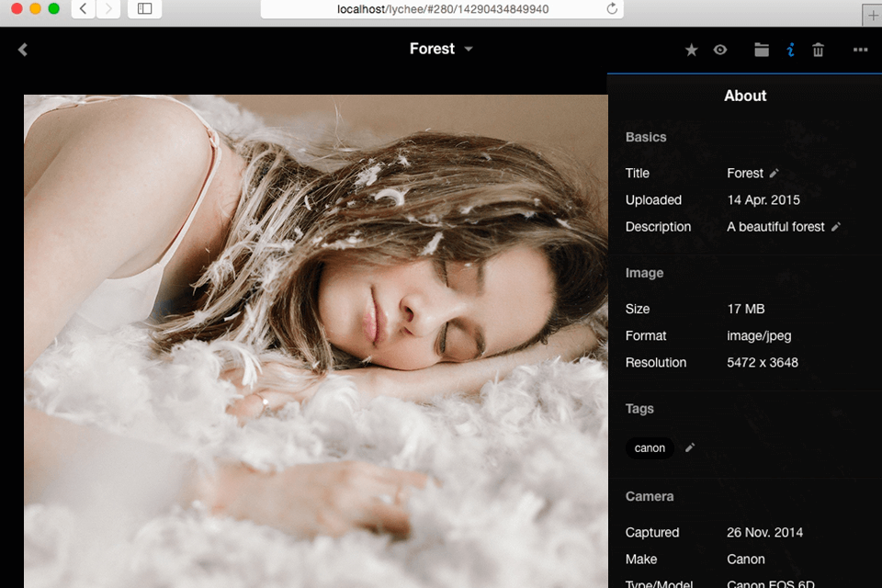Toggle the About info sidebar icon
Screen dimensions: 882x588
tap(790, 50)
